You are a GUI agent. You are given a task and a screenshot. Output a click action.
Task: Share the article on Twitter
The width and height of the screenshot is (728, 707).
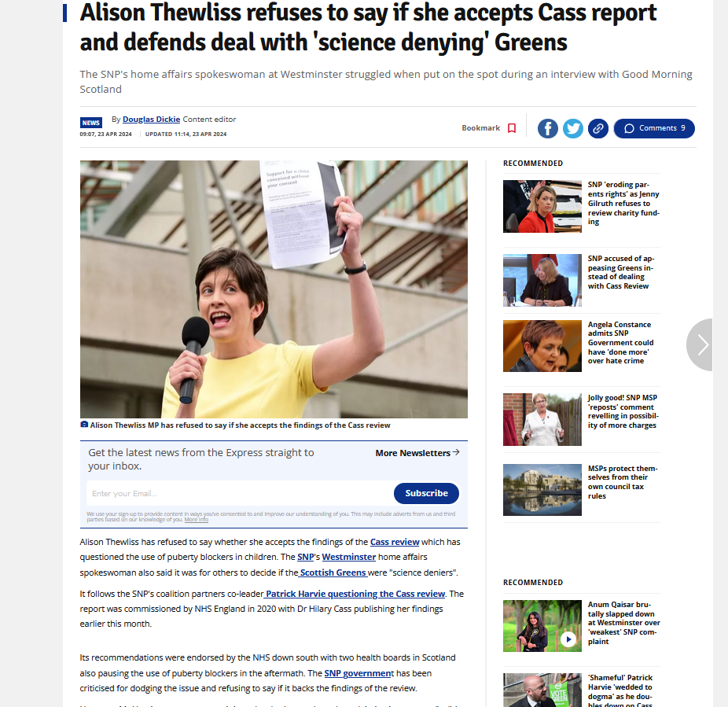(x=573, y=129)
